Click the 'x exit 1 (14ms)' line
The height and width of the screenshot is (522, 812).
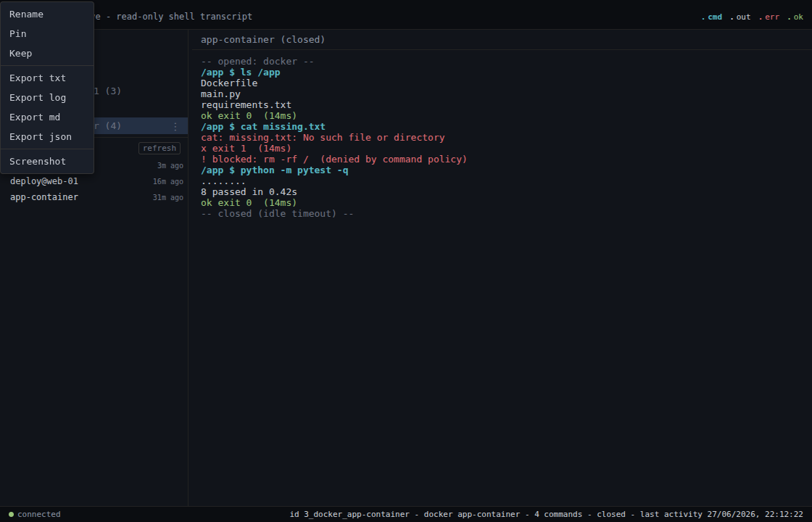(246, 149)
